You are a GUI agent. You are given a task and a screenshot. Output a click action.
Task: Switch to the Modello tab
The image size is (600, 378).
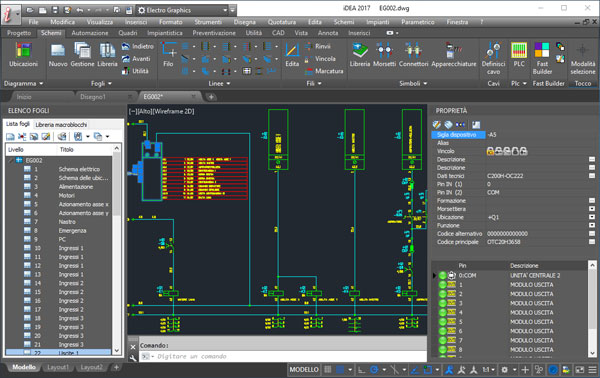24,367
